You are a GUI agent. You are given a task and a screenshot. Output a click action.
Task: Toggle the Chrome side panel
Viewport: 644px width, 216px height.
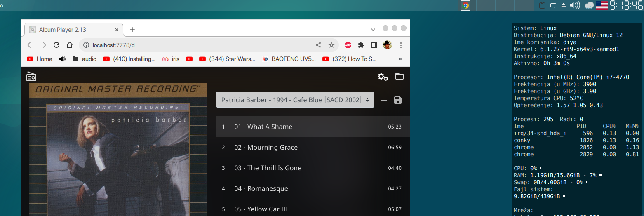coord(374,45)
